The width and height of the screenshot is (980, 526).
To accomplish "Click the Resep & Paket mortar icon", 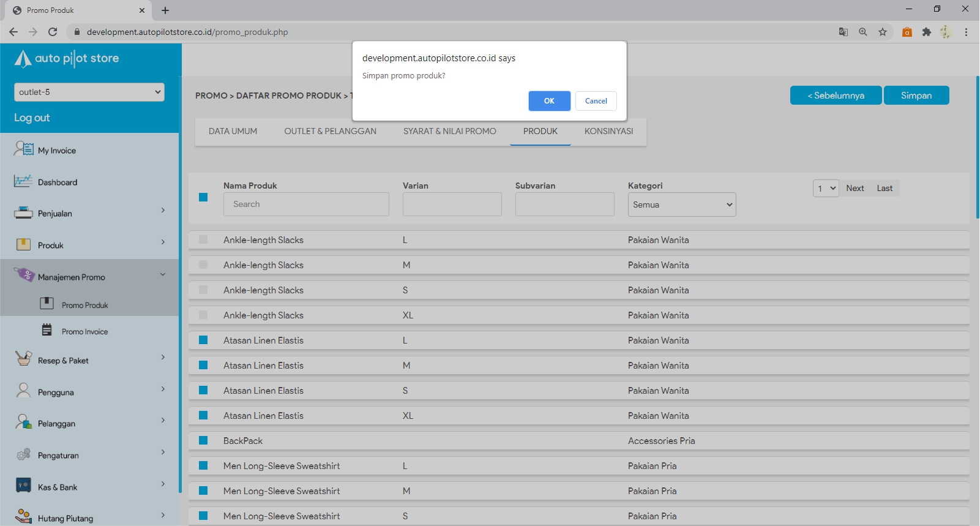I will click(x=23, y=359).
